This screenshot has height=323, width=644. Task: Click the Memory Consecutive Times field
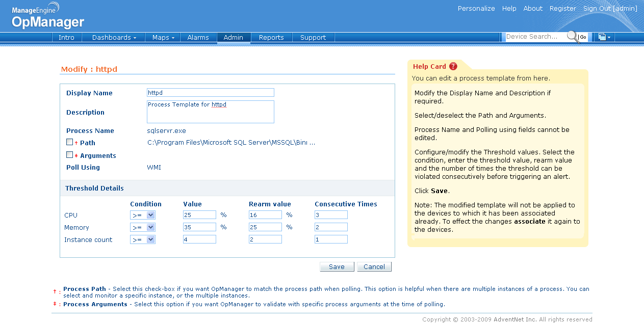point(331,227)
